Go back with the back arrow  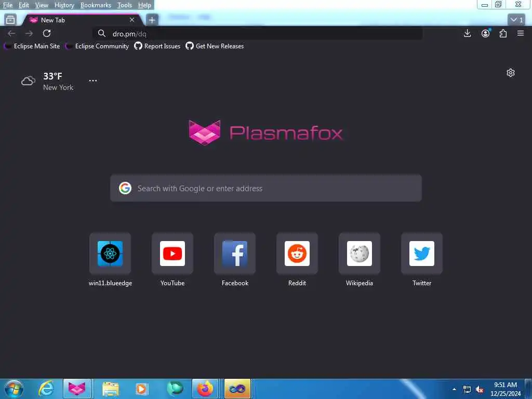pyautogui.click(x=11, y=33)
